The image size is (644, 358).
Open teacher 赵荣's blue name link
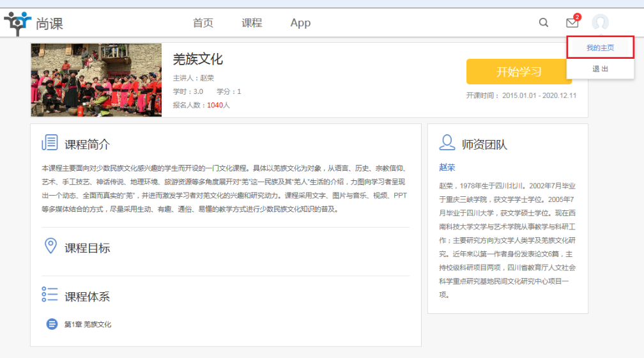pos(447,167)
